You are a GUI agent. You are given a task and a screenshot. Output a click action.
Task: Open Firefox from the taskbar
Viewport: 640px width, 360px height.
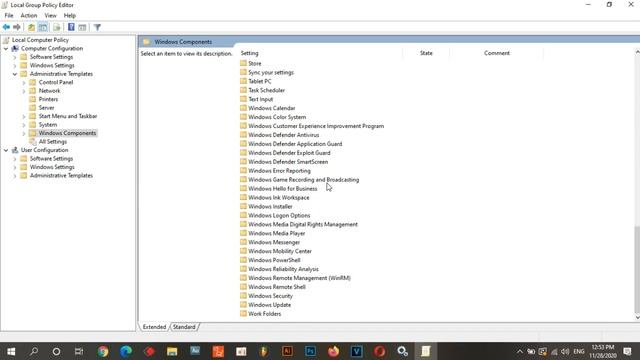coord(333,351)
